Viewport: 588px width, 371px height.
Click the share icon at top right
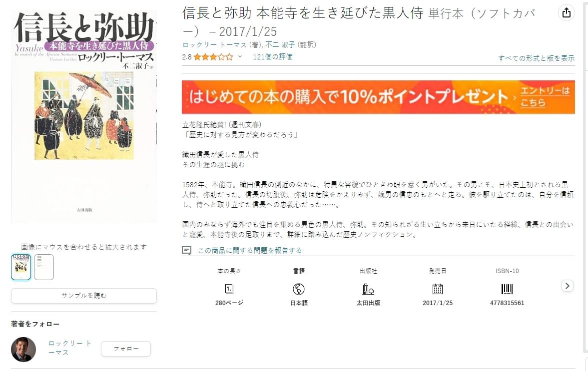tap(566, 13)
